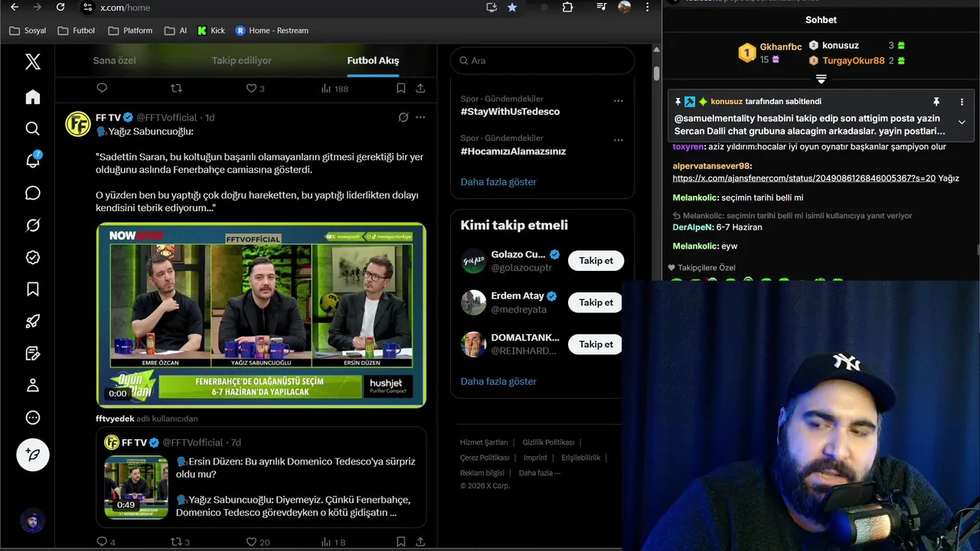Open More circle icon in sidebar

pos(32,418)
